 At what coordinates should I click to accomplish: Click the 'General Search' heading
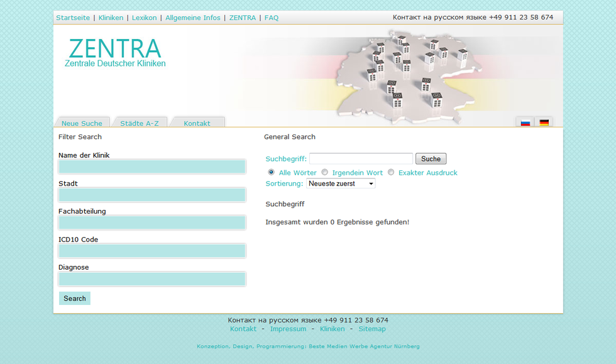tap(290, 137)
